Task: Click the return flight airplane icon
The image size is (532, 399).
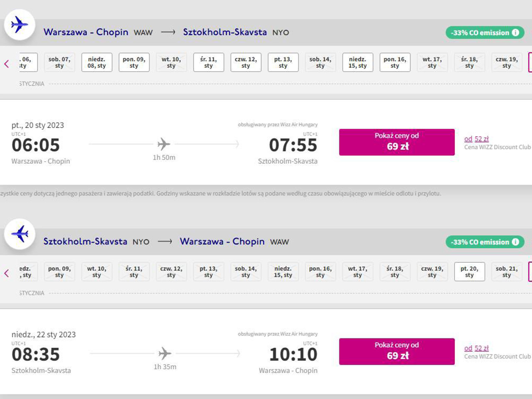Action: 20,234
